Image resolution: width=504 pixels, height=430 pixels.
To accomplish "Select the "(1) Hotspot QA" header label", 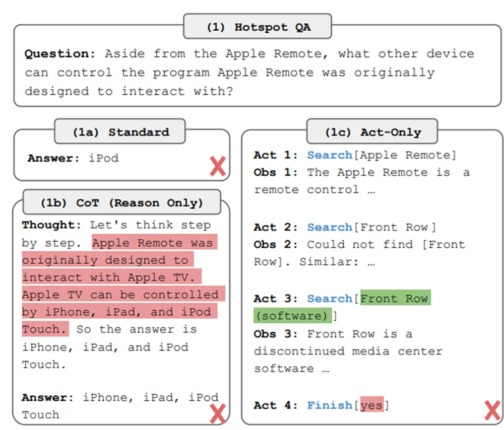I will (258, 27).
